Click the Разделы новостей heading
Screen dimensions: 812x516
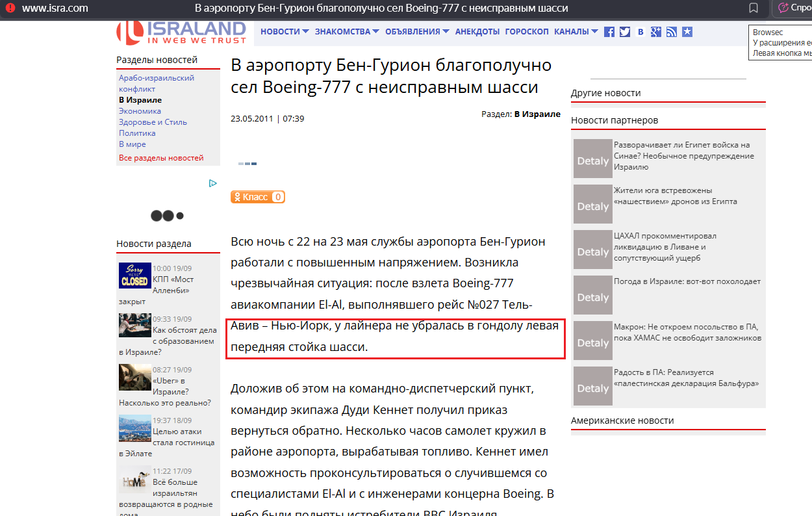tap(157, 60)
